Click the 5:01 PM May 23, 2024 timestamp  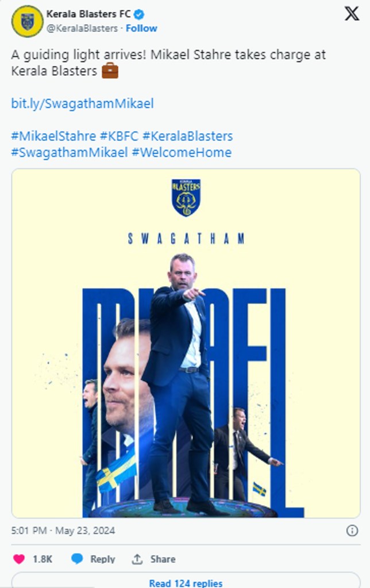click(63, 531)
